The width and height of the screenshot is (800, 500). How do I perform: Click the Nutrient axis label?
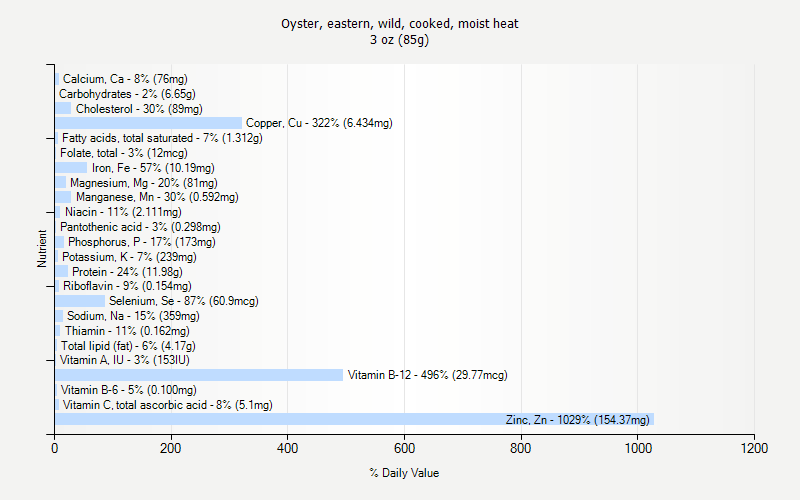click(42, 248)
